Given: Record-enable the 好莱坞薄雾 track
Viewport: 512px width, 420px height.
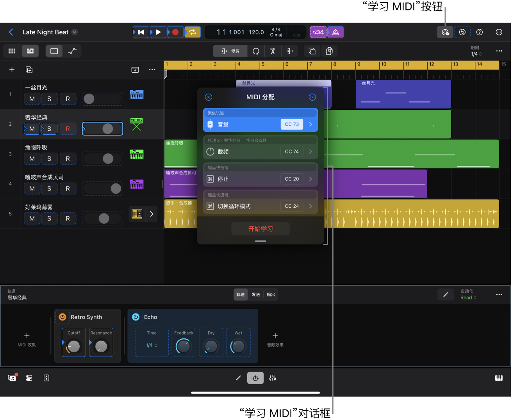Looking at the screenshot, I should (68, 219).
